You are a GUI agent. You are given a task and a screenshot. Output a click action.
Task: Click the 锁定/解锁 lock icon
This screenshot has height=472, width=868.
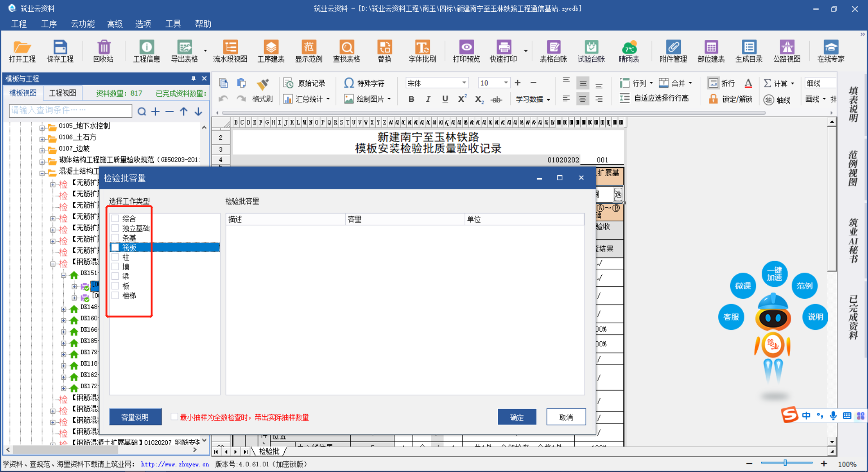coord(731,99)
